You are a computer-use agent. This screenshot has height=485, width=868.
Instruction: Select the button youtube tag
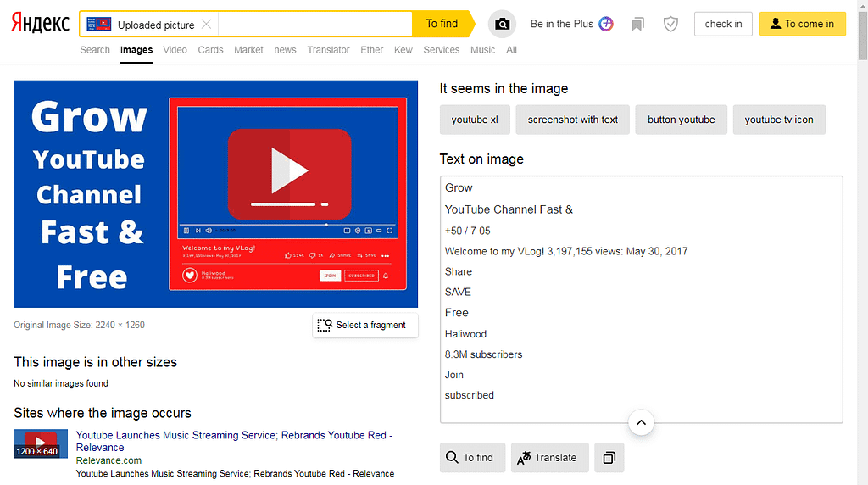click(x=681, y=120)
